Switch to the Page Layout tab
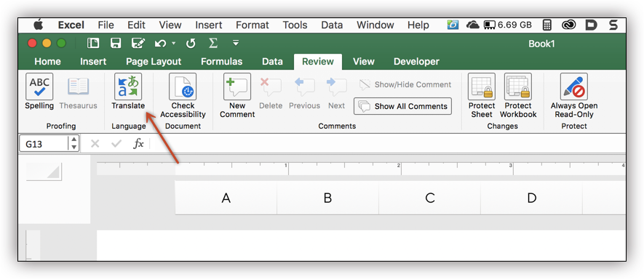The width and height of the screenshot is (644, 279). click(x=154, y=62)
